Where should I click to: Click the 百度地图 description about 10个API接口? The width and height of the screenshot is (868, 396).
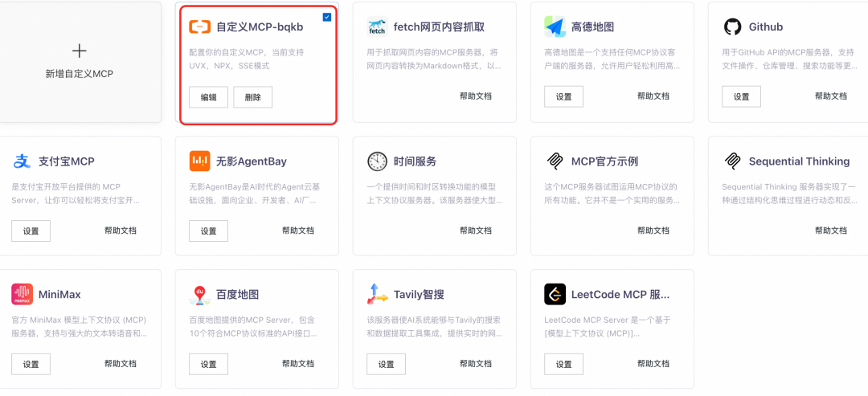coord(253,327)
